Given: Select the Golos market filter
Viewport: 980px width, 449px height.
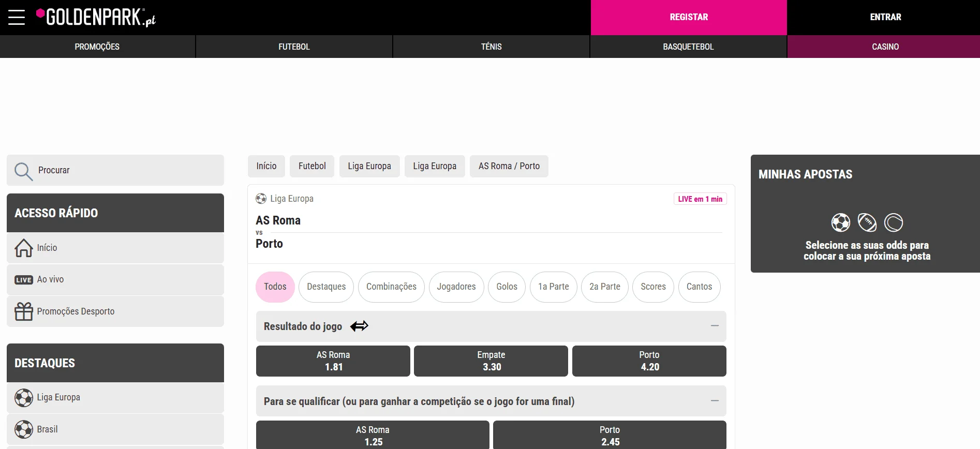Looking at the screenshot, I should [507, 287].
